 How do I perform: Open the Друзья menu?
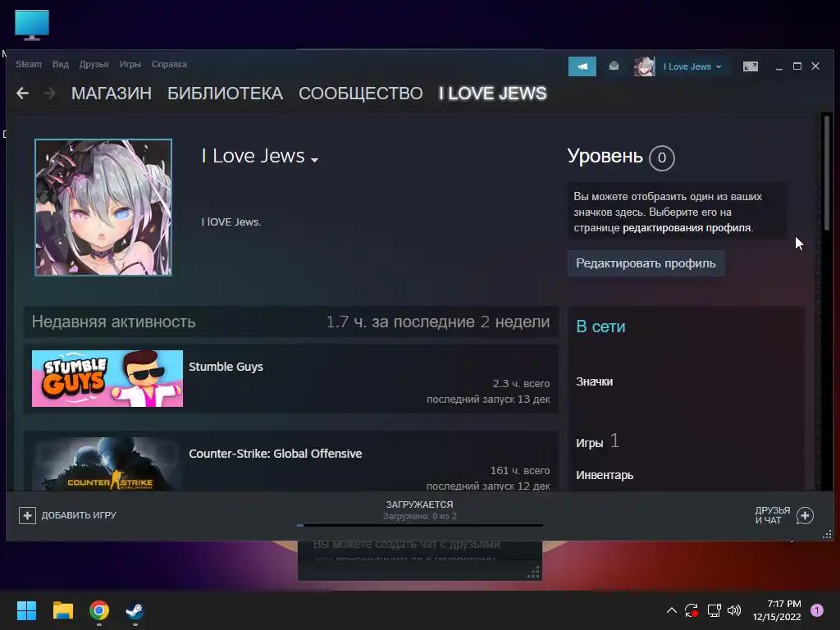click(94, 64)
